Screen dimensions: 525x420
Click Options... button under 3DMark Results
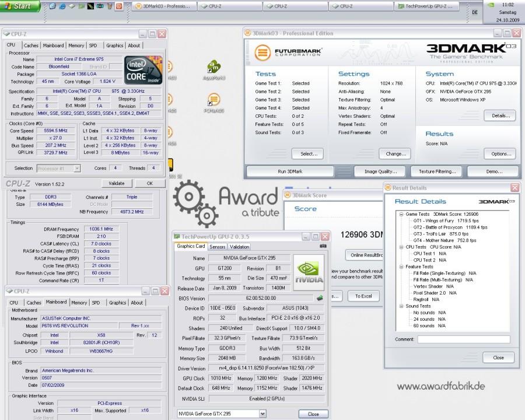click(500, 154)
